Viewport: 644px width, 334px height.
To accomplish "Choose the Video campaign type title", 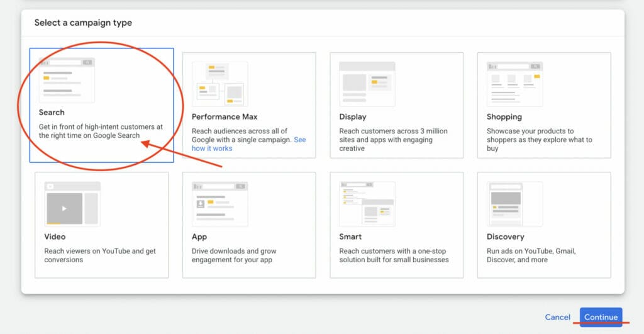I will coord(55,237).
